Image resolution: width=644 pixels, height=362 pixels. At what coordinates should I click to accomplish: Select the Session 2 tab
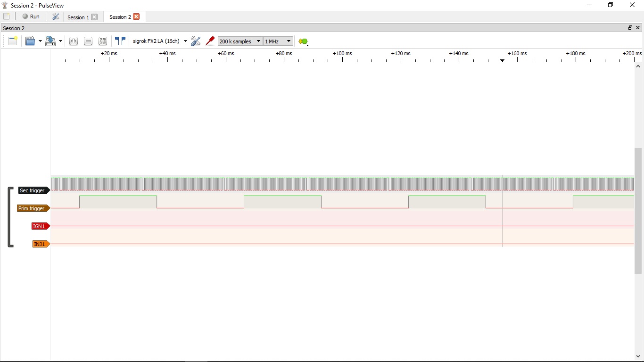(x=120, y=17)
